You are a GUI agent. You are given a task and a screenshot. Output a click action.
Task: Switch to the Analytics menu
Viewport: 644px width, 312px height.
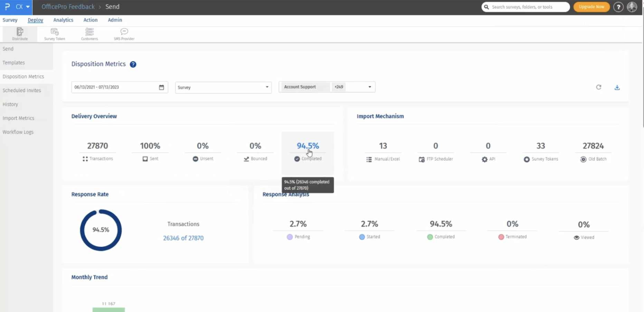[x=63, y=20]
